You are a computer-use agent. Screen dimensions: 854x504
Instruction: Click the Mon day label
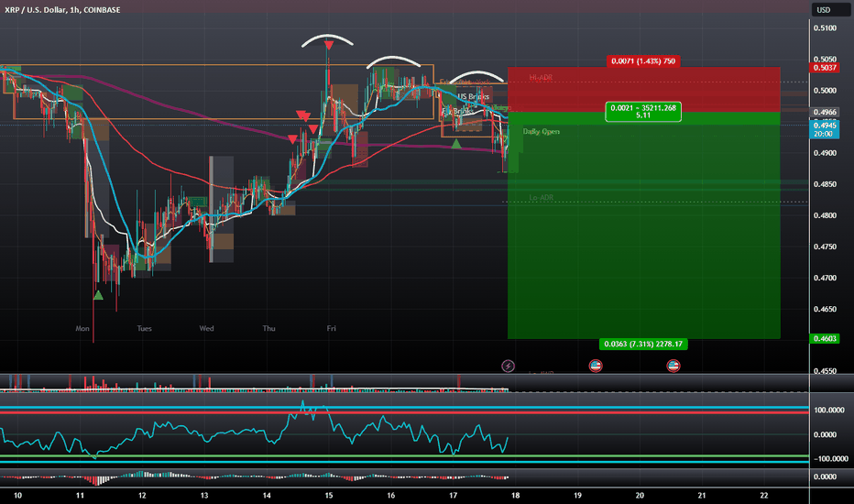click(82, 328)
